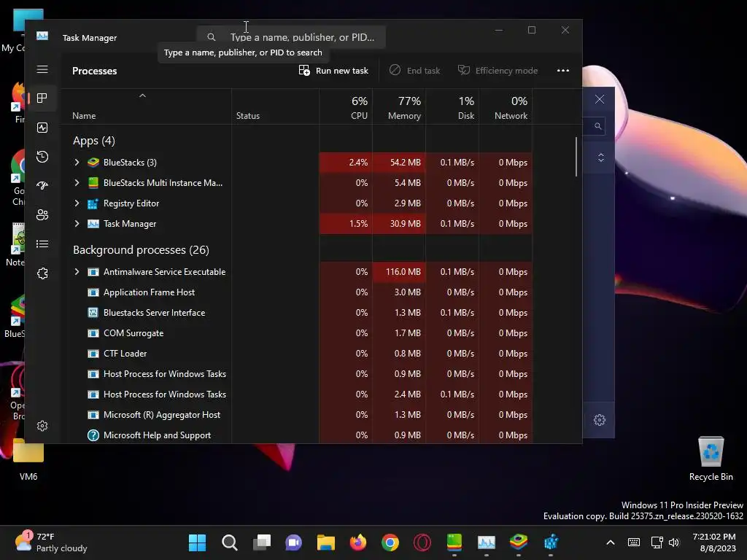Focus the name, publisher, or PID search field

point(291,37)
